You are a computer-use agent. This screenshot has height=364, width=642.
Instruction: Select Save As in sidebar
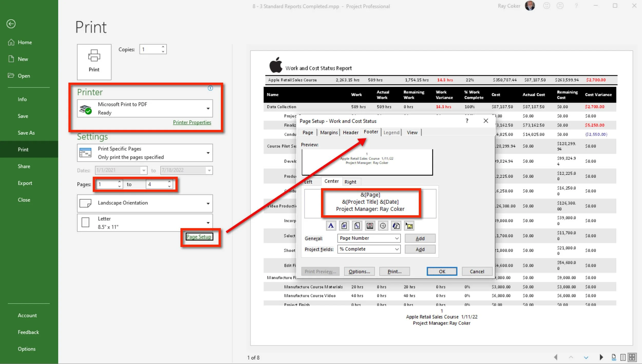26,133
